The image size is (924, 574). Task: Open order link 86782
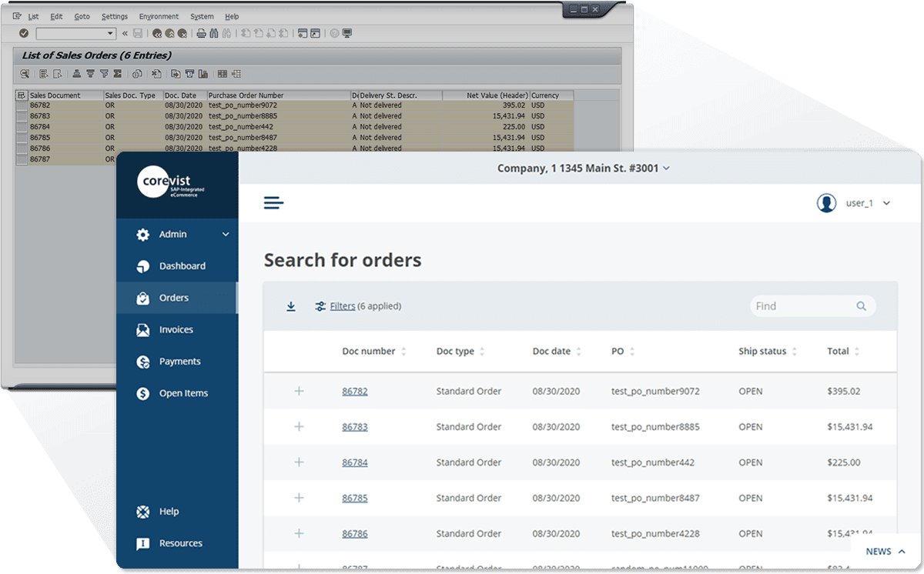[x=355, y=391]
